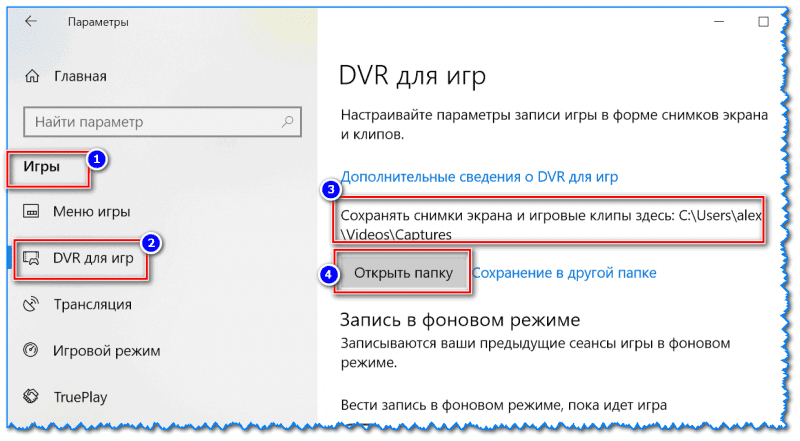This screenshot has height=441, width=800.
Task: Click the Игры category heading
Action: (41, 166)
